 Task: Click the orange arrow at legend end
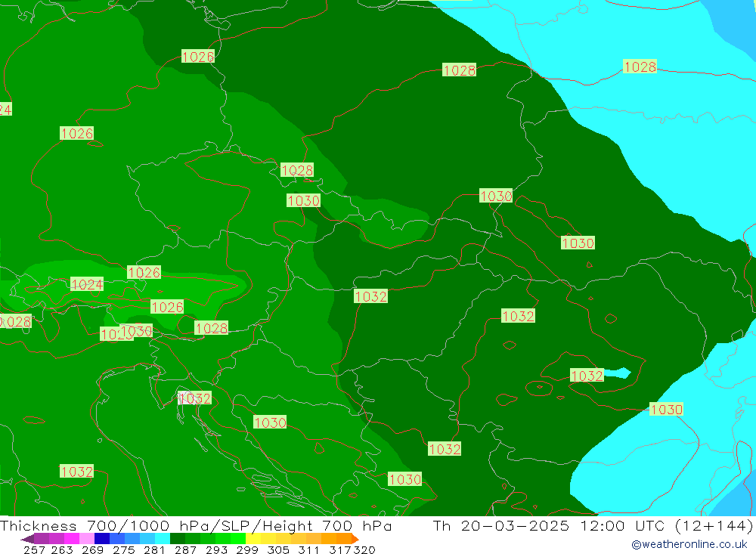355,539
